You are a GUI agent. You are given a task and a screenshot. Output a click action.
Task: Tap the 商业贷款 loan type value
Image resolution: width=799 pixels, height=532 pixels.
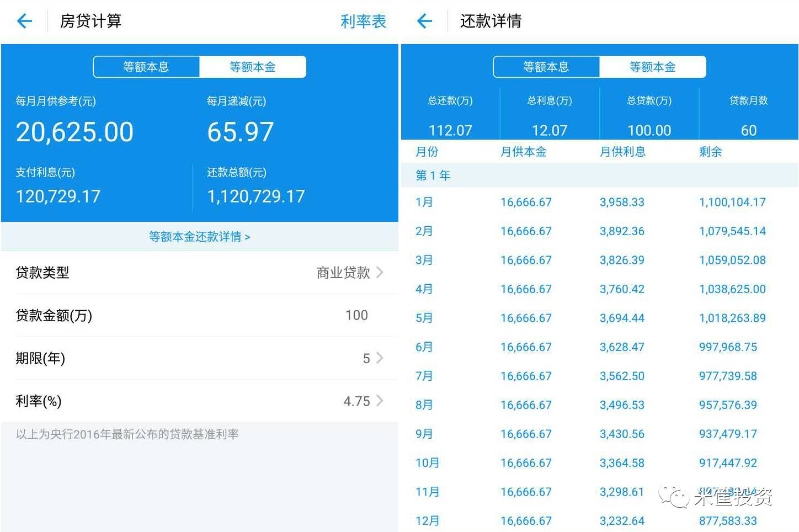click(x=343, y=273)
